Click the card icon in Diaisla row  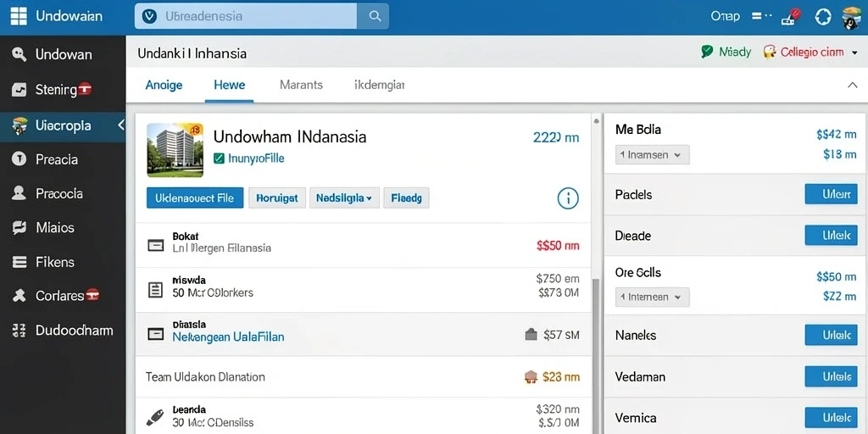tap(156, 334)
